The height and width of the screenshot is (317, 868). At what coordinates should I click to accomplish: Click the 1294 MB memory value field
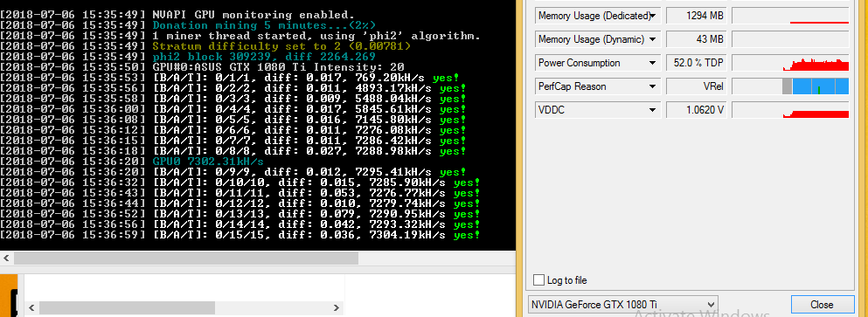[697, 16]
